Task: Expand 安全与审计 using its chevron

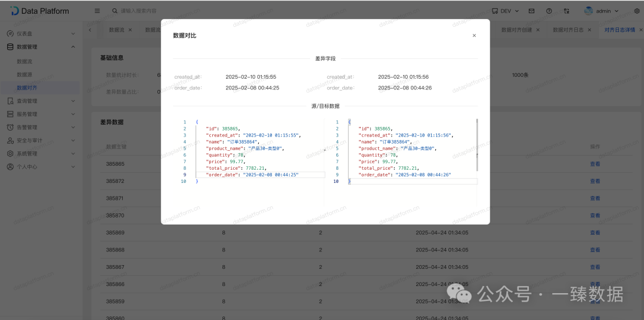Action: point(73,140)
